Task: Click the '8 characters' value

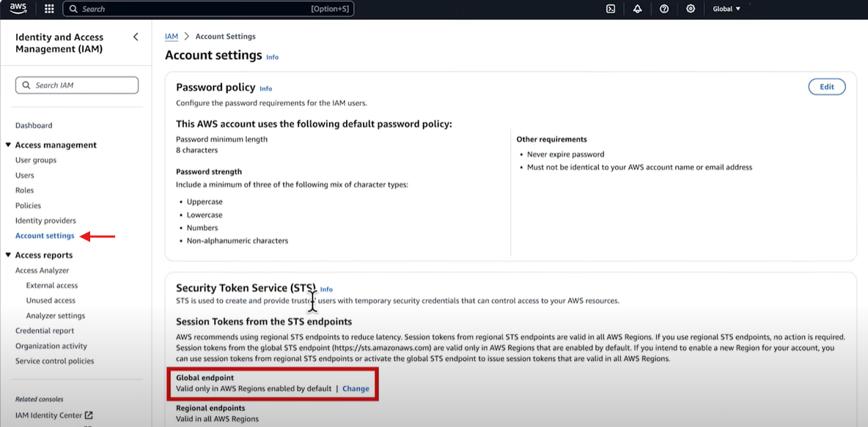Action: pos(197,150)
